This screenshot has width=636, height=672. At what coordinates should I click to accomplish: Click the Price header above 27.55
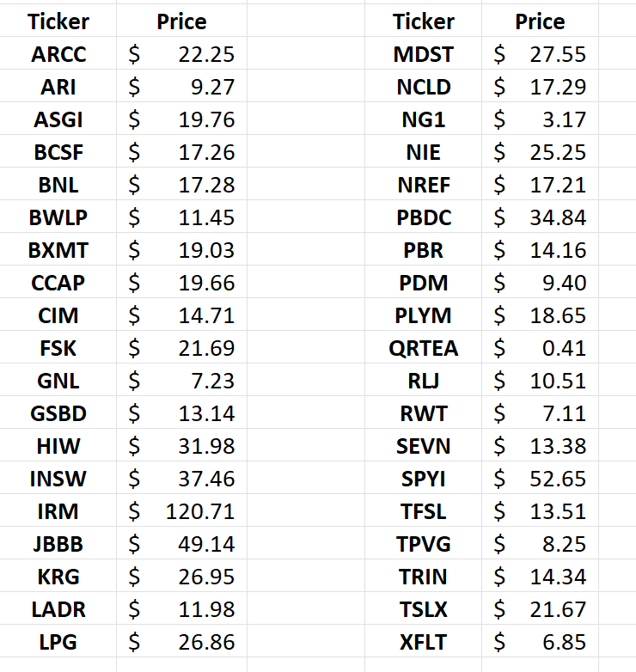(541, 22)
